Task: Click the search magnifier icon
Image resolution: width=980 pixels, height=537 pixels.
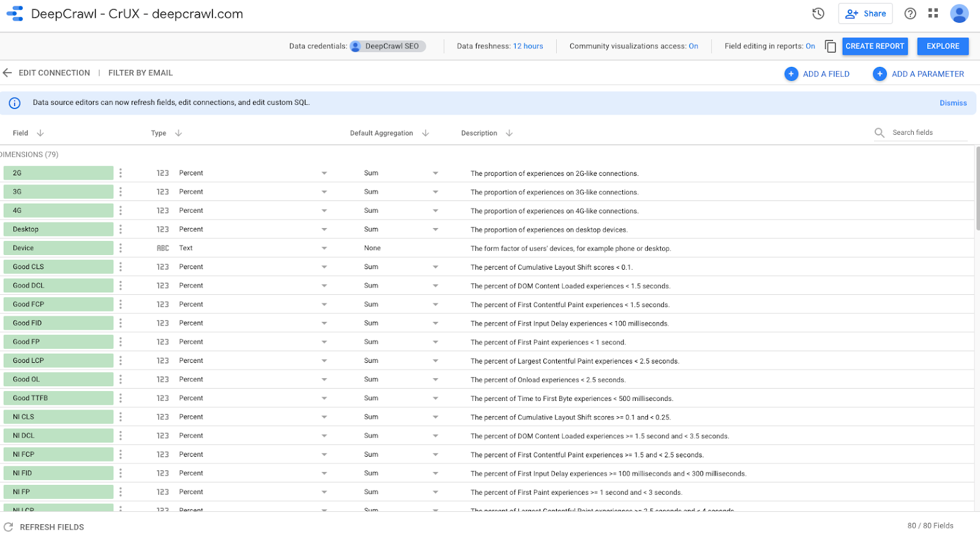Action: tap(880, 132)
